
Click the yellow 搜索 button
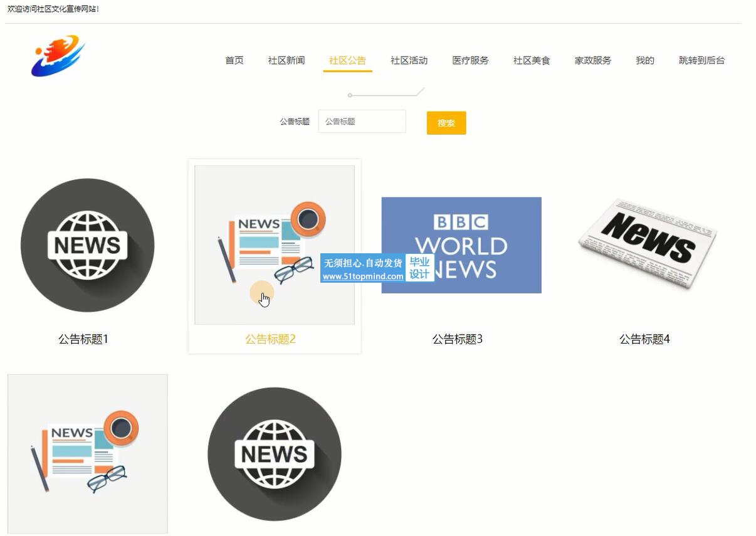point(446,123)
